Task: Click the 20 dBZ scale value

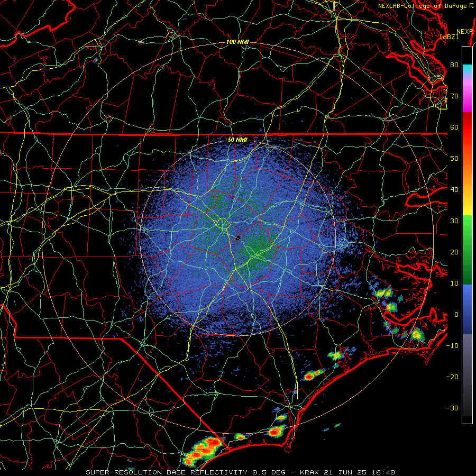Action: [x=454, y=252]
